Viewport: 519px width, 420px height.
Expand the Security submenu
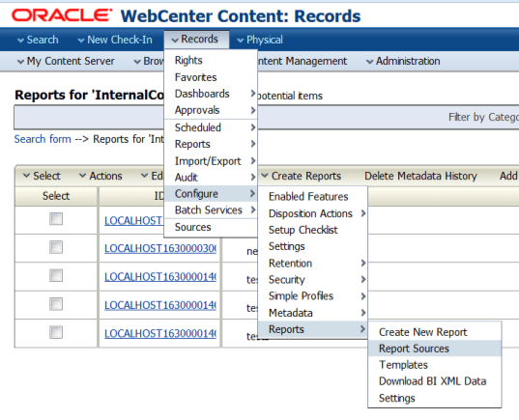click(313, 280)
